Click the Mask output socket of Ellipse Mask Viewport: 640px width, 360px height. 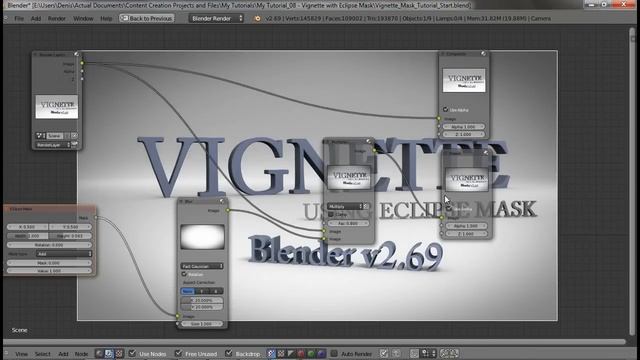tap(96, 218)
